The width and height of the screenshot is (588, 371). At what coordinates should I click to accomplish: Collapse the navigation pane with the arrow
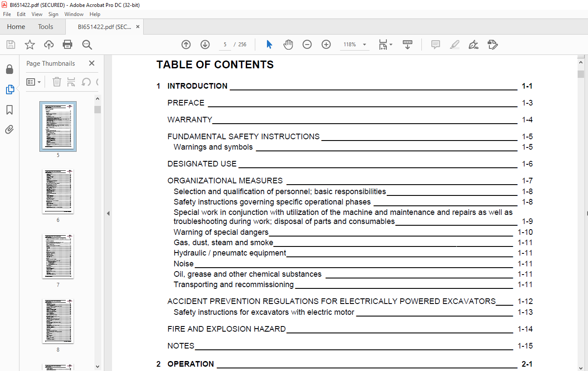108,213
